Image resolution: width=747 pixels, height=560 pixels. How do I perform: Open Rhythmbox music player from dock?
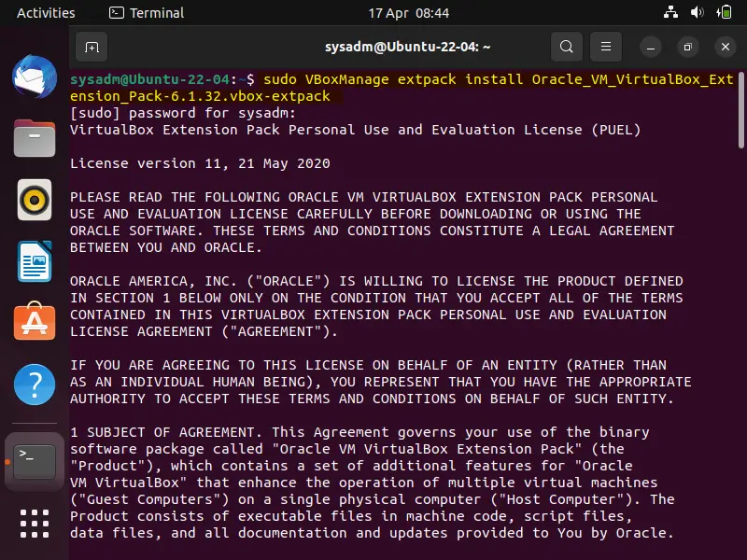(x=35, y=200)
